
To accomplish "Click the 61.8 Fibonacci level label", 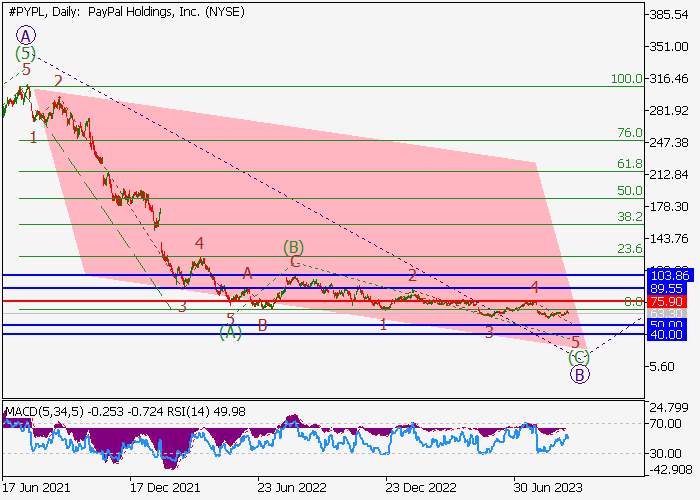I will pos(630,164).
